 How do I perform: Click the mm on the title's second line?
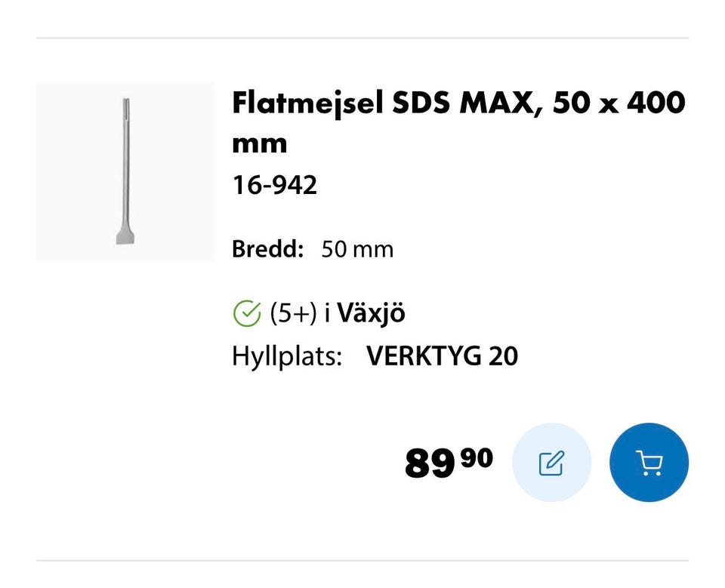pyautogui.click(x=259, y=143)
